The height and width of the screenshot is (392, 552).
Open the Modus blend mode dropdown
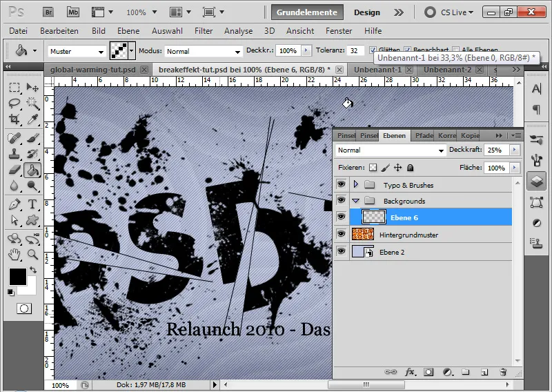(204, 52)
